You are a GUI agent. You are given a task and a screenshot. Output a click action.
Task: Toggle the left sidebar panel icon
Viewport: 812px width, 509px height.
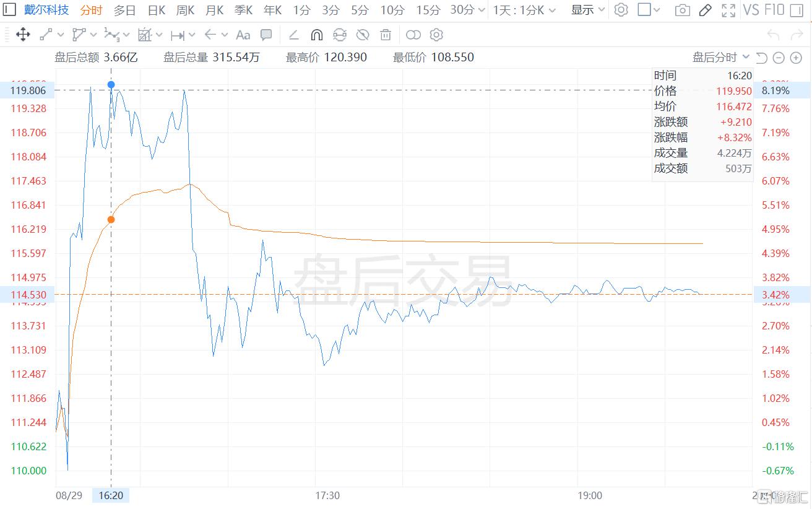[10, 10]
